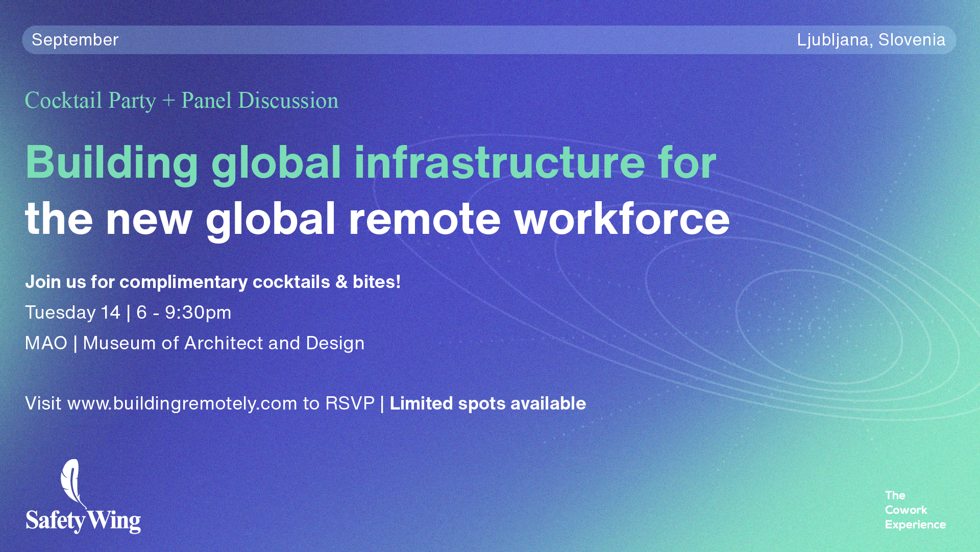Click the center of the swirling ellipse graphic
The width and height of the screenshot is (980, 552).
point(817,327)
